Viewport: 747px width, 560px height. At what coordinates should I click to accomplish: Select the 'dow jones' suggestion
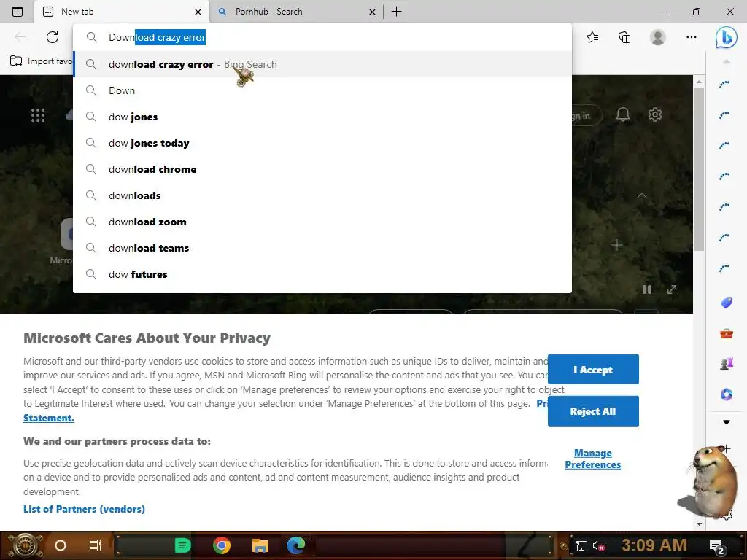pos(322,117)
